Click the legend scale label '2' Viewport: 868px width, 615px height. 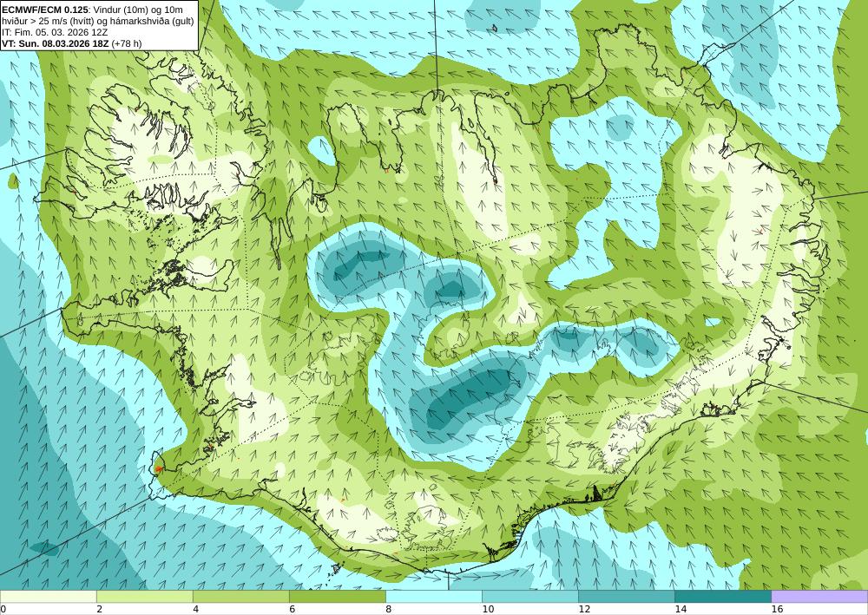[x=99, y=610]
